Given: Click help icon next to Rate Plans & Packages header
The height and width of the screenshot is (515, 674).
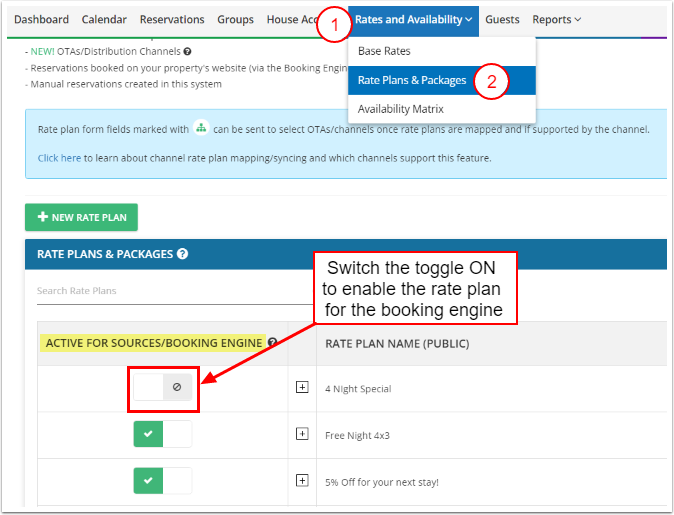Looking at the screenshot, I should click(182, 254).
